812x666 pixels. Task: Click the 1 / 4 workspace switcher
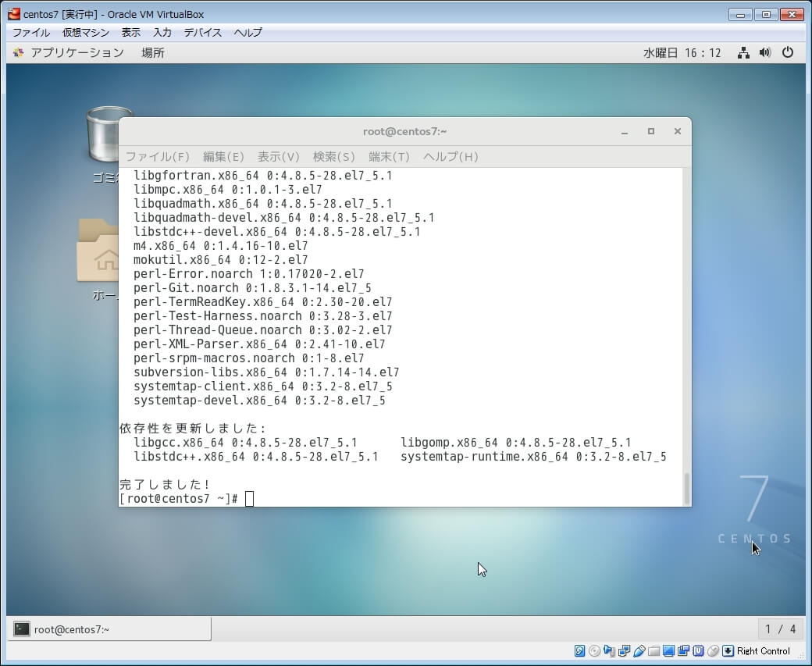click(780, 629)
